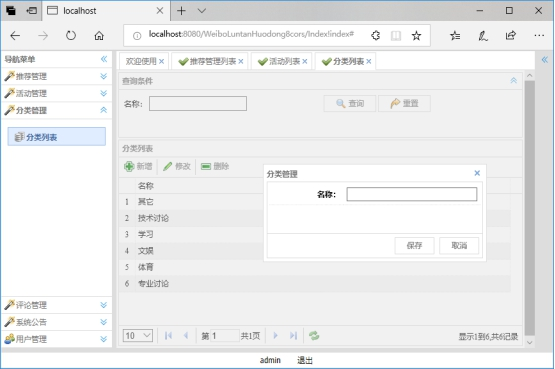This screenshot has height=369, width=555.
Task: Collapse the right side panel arrow
Action: click(x=545, y=59)
